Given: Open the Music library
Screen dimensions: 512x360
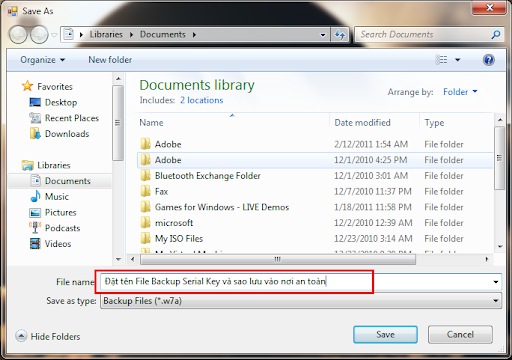Looking at the screenshot, I should (x=57, y=197).
